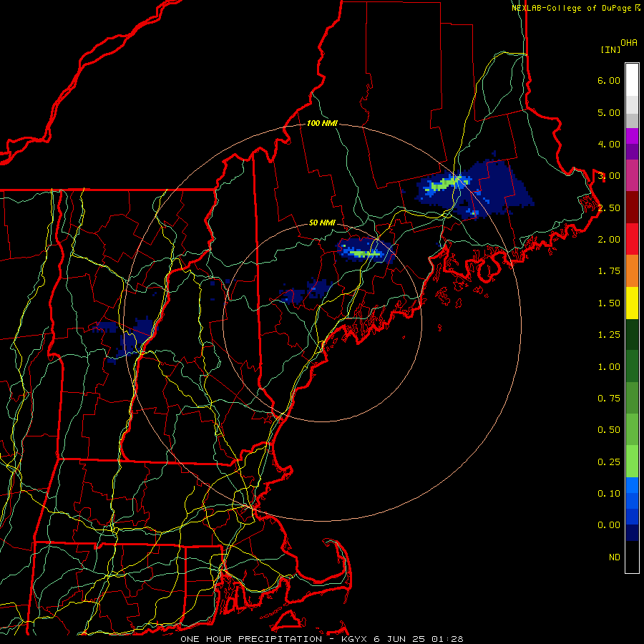644x644 pixels.
Task: Click the 4.00 legend value
Action: (609, 144)
